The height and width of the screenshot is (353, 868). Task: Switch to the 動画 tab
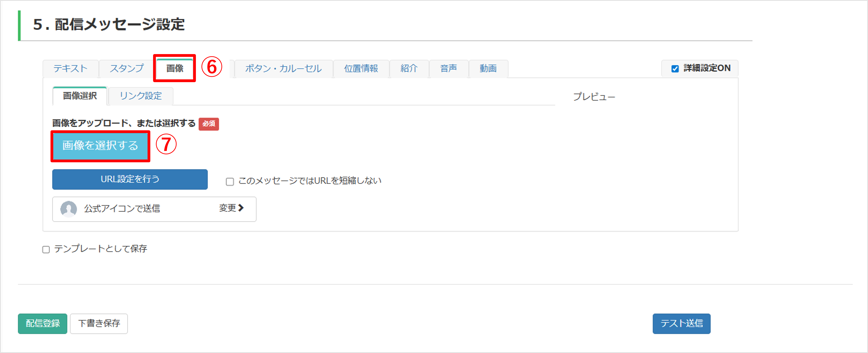point(488,69)
